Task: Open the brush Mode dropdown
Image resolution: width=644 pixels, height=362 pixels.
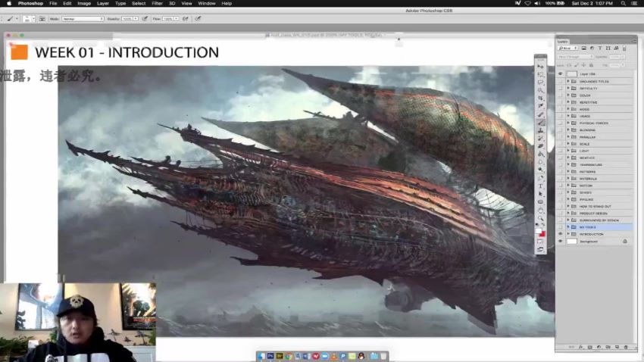Action: click(x=83, y=19)
